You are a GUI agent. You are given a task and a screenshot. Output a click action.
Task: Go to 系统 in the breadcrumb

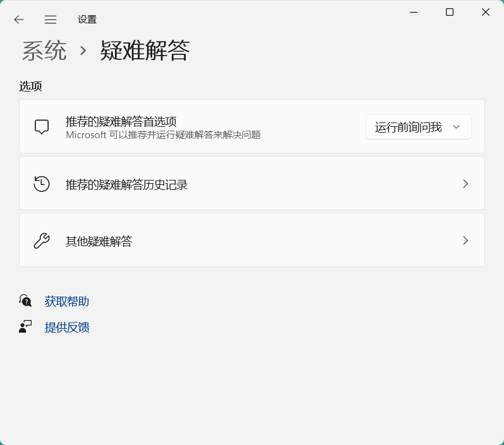click(44, 50)
